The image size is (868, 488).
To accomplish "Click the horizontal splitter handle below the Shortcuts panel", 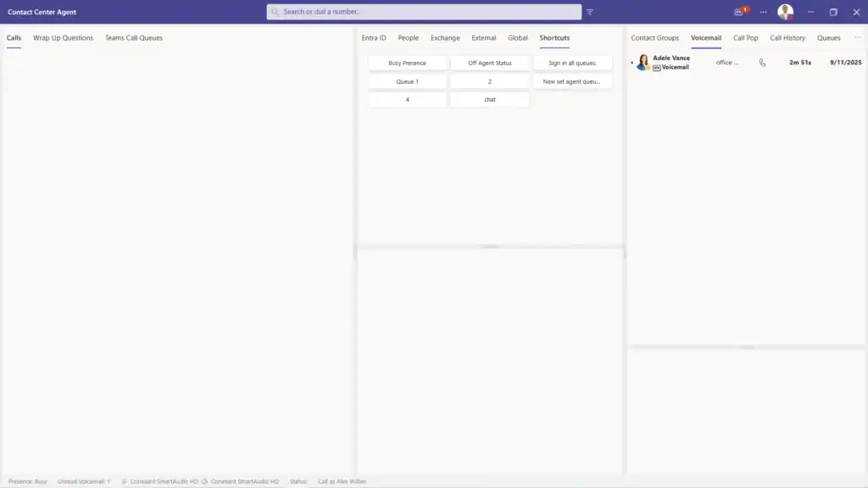I will coord(490,247).
